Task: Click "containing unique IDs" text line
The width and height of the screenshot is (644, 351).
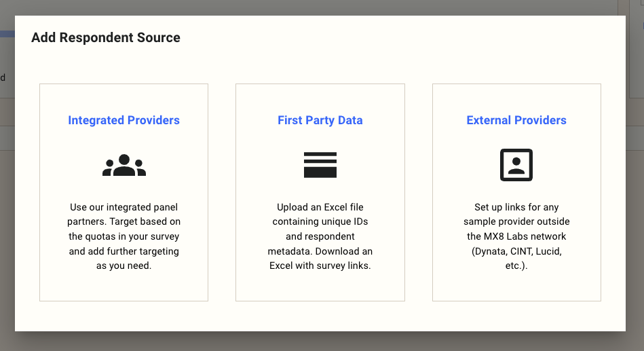Action: pyautogui.click(x=320, y=222)
